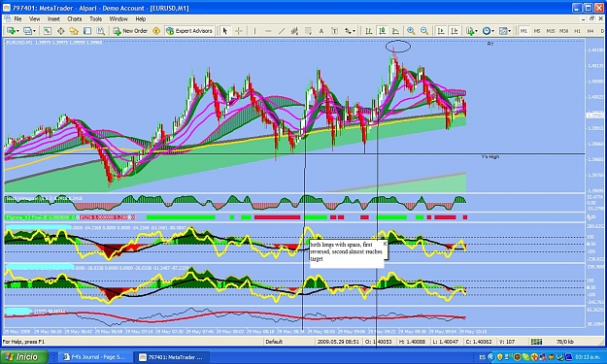Select the M5 timeframe button
The width and height of the screenshot is (607, 364).
tap(537, 31)
